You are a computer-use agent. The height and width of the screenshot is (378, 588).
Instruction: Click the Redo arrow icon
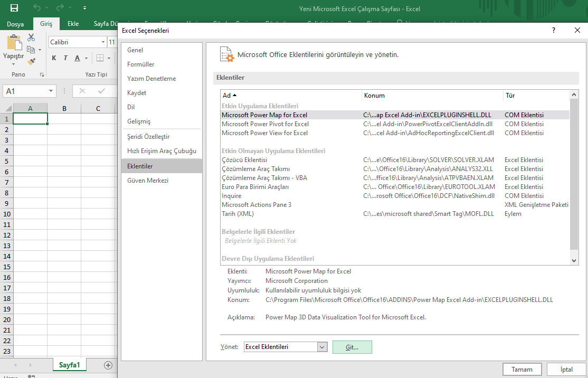(x=60, y=7)
